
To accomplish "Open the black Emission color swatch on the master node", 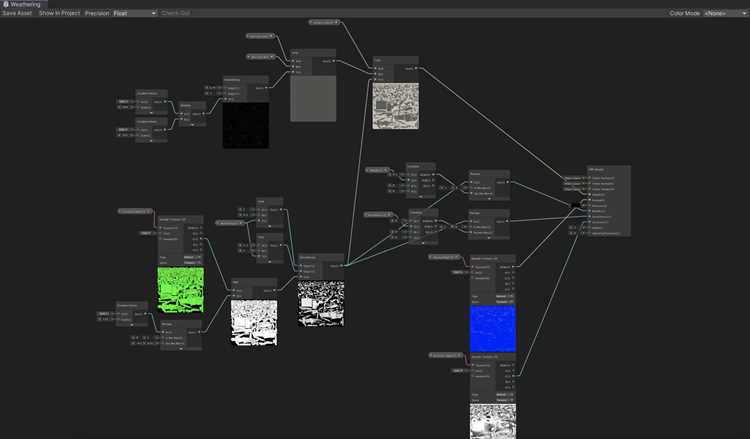I will pyautogui.click(x=576, y=205).
